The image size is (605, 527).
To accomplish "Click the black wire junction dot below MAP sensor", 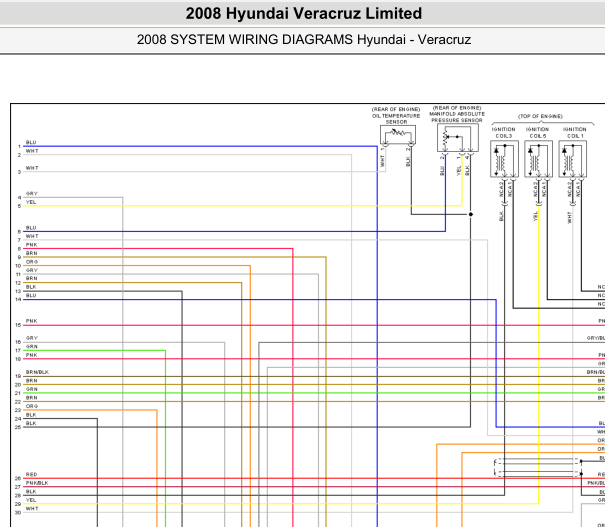I will point(471,214).
